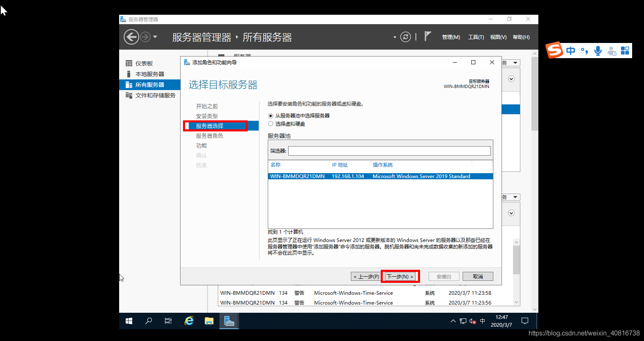Click the Sogou user account icon
This screenshot has height=341, width=644.
point(612,51)
